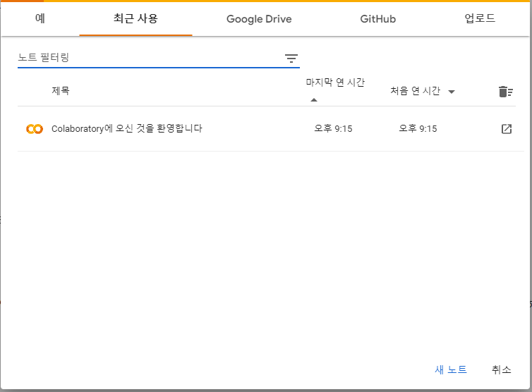Click the delete notebooks trash icon

pyautogui.click(x=505, y=92)
